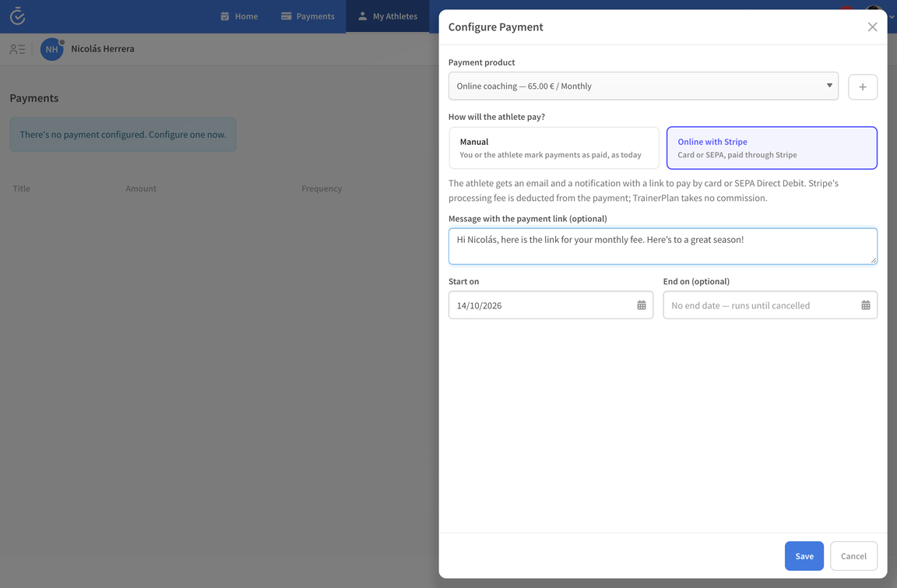Click the My Athletes person icon
This screenshot has height=588, width=897.
point(362,16)
